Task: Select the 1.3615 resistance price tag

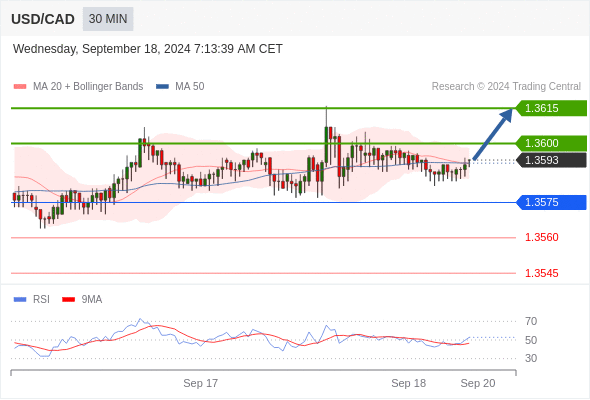Action: click(551, 108)
